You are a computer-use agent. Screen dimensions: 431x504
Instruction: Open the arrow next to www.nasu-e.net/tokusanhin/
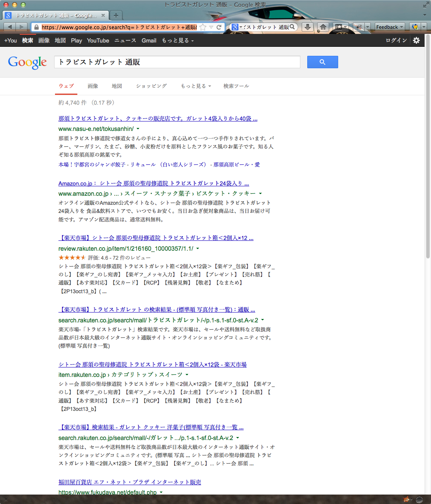(x=138, y=128)
